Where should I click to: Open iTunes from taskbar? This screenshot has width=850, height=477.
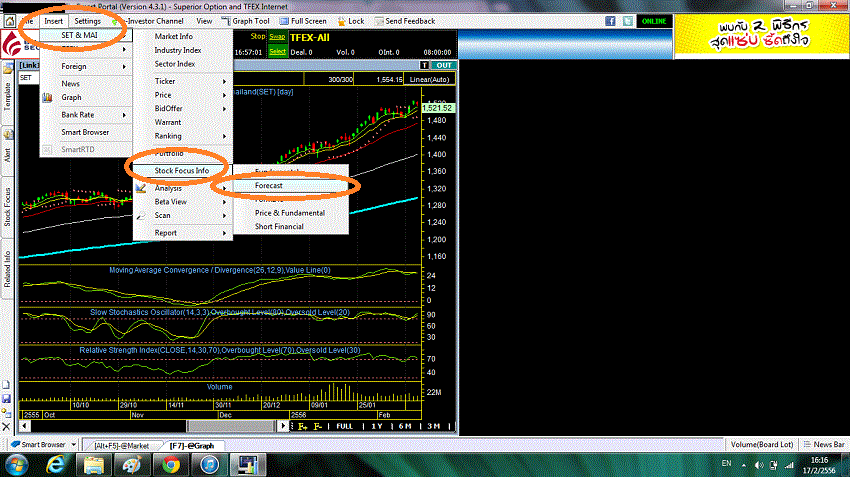pyautogui.click(x=210, y=465)
